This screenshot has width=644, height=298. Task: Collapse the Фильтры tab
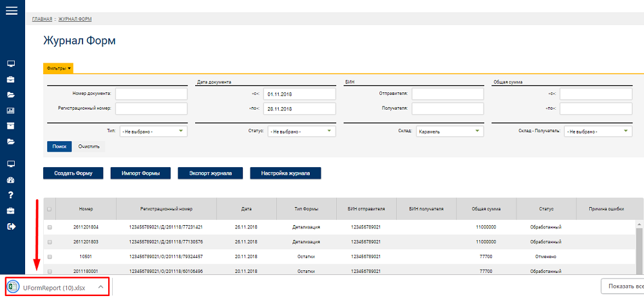click(x=59, y=68)
